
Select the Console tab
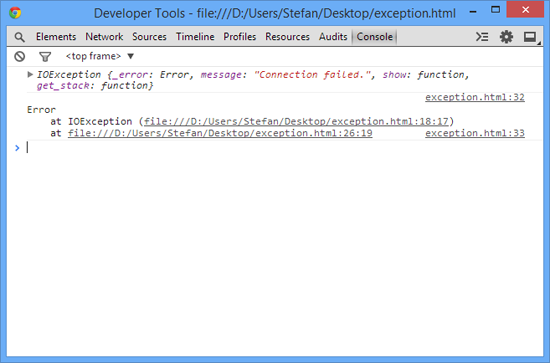[x=375, y=36]
